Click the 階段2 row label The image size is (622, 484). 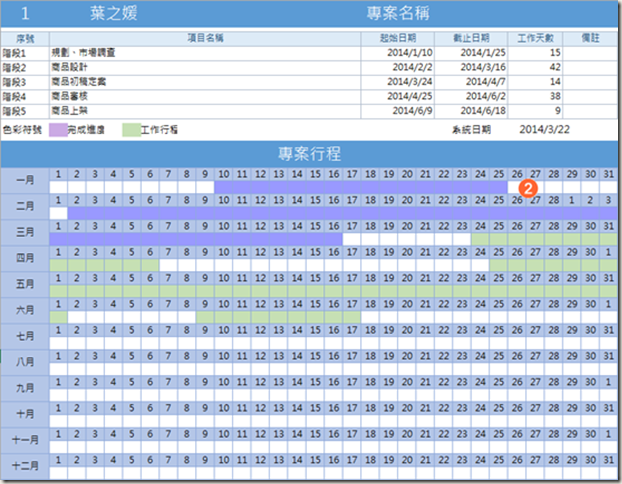14,68
